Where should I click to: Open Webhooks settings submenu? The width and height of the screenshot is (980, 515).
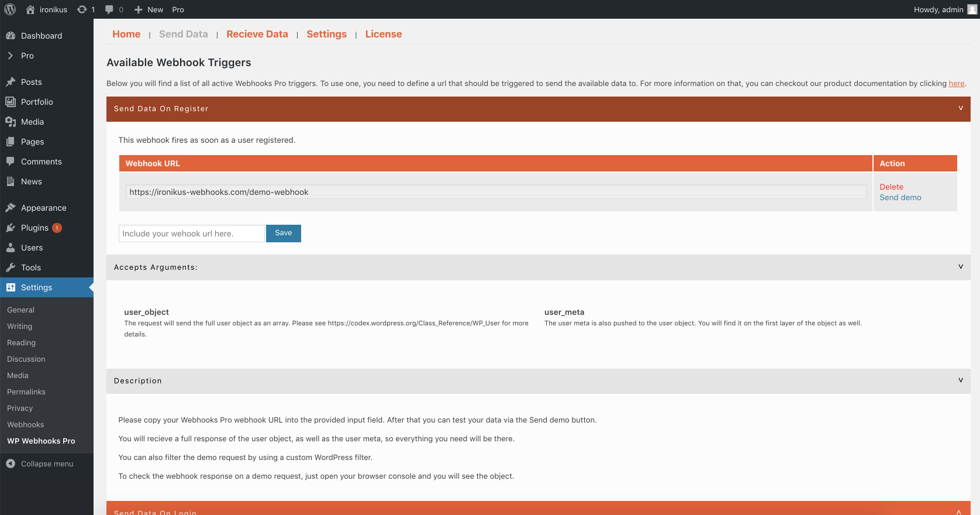(25, 424)
